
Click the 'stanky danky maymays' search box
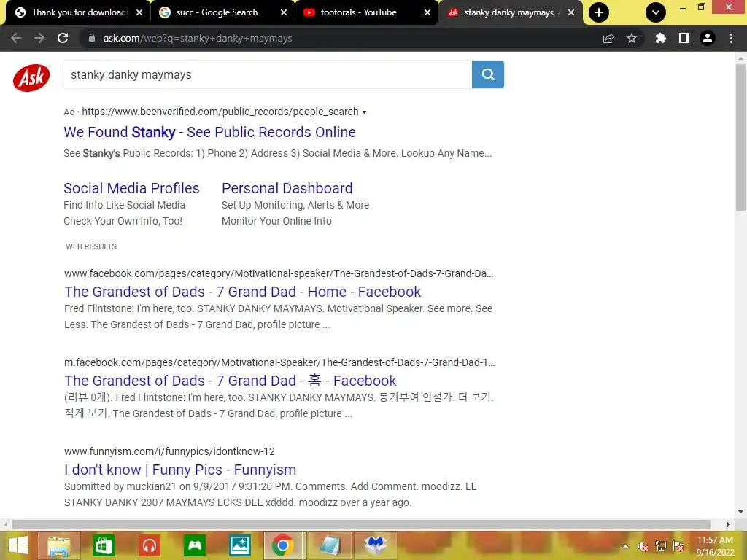pyautogui.click(x=267, y=74)
